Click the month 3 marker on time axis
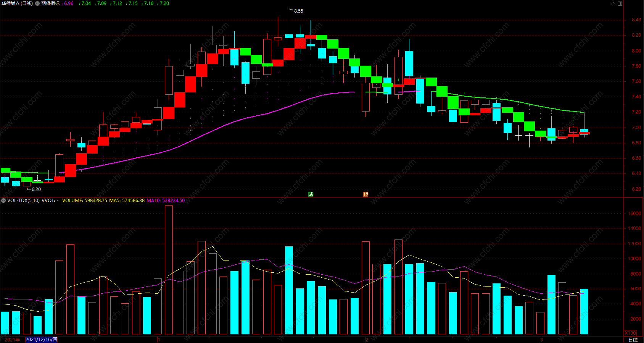This screenshot has width=644, height=343. pos(541,340)
